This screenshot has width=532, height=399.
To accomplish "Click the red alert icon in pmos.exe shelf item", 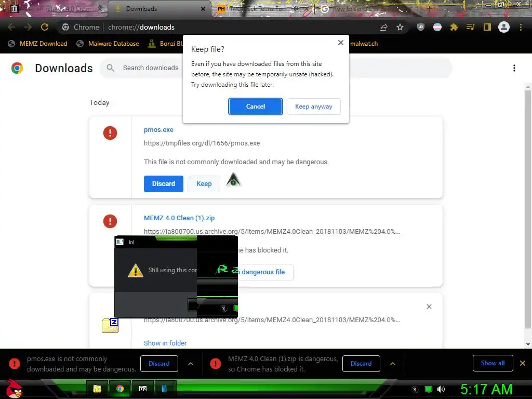I will (15, 364).
